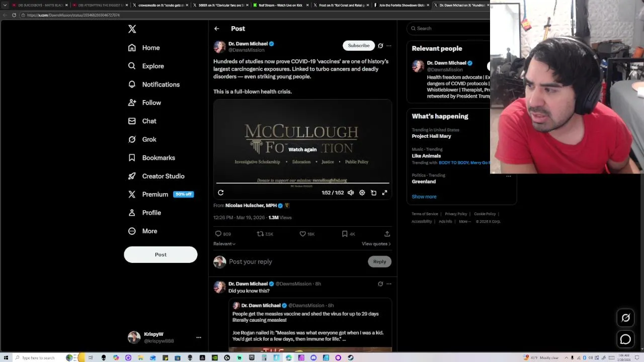Open View quotes link
644x362 pixels.
[376, 244]
